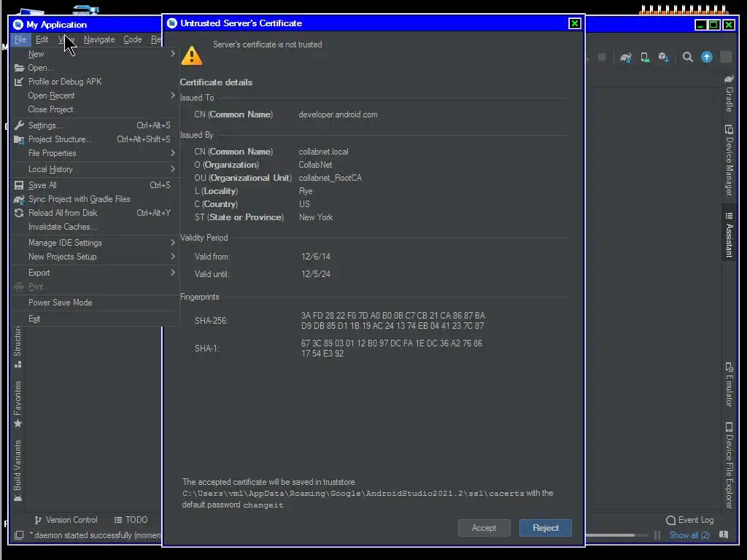Click the SHA-1 fingerprint value
This screenshot has height=560, width=747.
[x=392, y=348]
